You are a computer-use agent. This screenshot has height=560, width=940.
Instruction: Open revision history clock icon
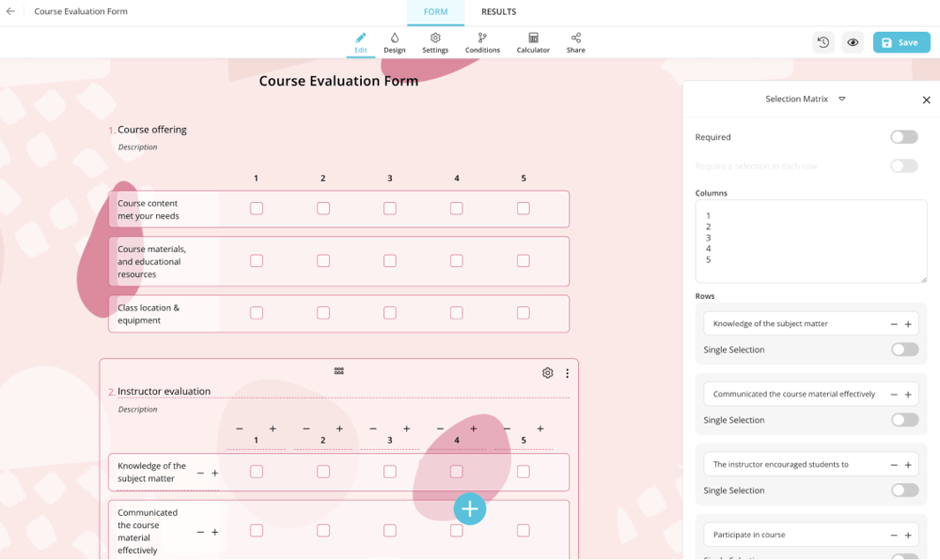point(823,42)
